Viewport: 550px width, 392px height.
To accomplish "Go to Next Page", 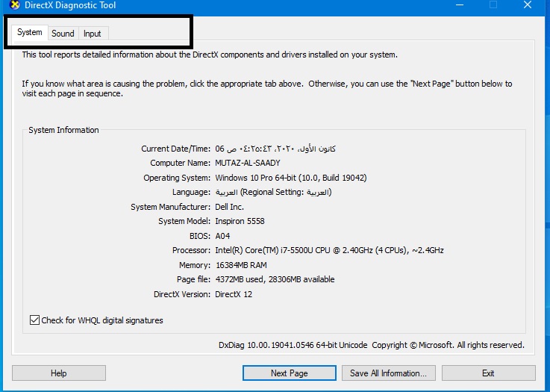I will (x=289, y=373).
